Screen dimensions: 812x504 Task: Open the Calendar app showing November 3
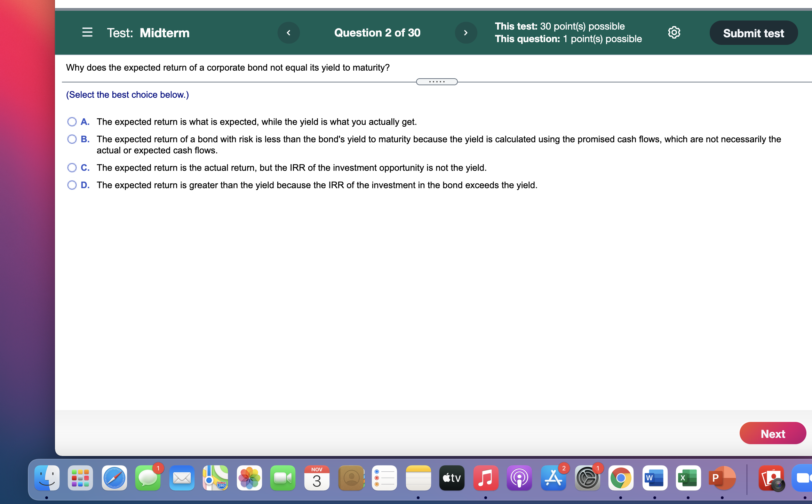pos(317,478)
